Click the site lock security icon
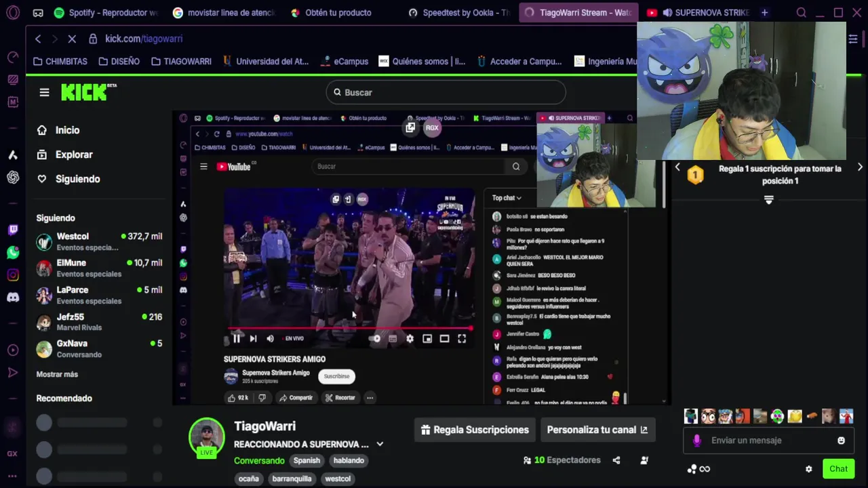This screenshot has width=868, height=488. pos(93,39)
